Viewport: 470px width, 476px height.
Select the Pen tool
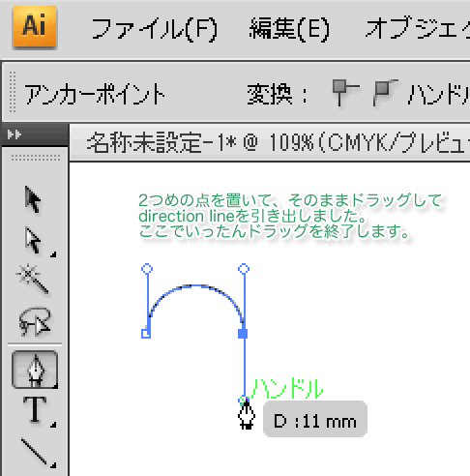point(35,370)
